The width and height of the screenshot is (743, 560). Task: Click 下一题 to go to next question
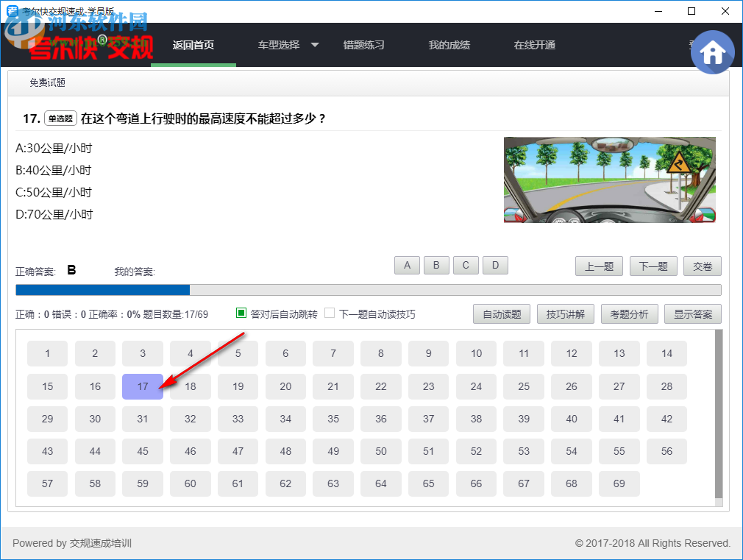click(x=653, y=266)
